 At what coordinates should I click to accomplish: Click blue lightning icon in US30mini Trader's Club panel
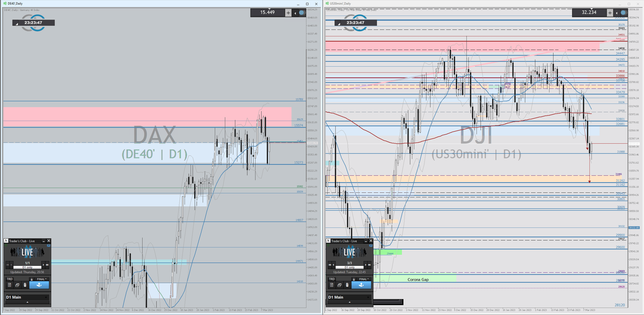(371, 245)
